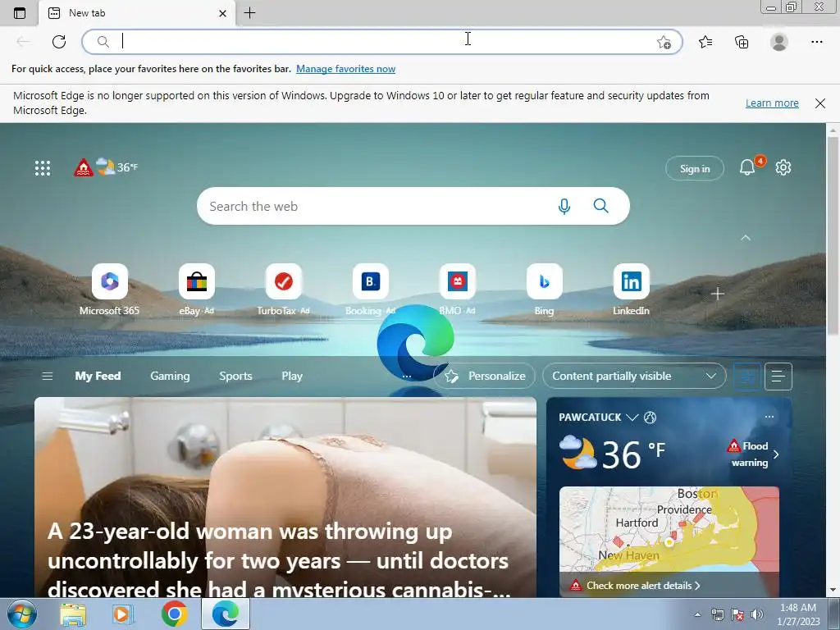Dismiss the Edge unsupported notification bar

[x=820, y=103]
